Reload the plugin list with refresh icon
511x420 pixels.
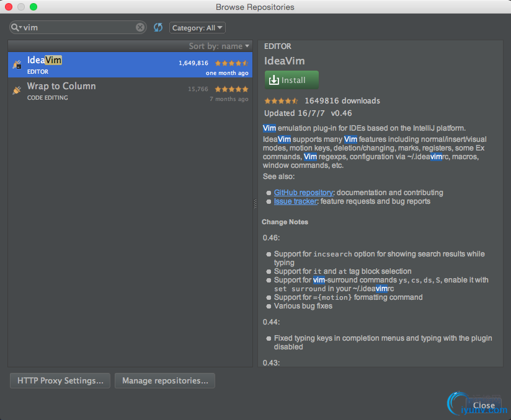pyautogui.click(x=158, y=28)
